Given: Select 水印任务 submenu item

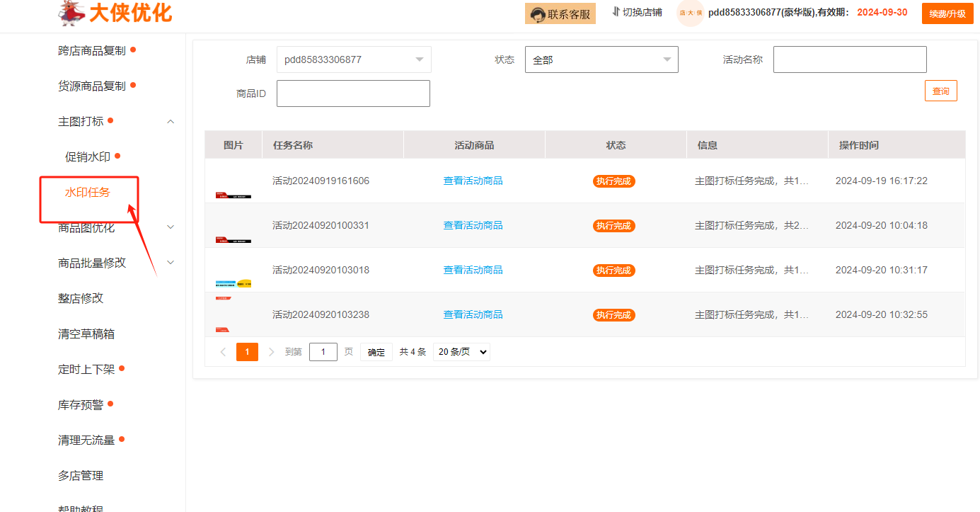Looking at the screenshot, I should tap(88, 192).
